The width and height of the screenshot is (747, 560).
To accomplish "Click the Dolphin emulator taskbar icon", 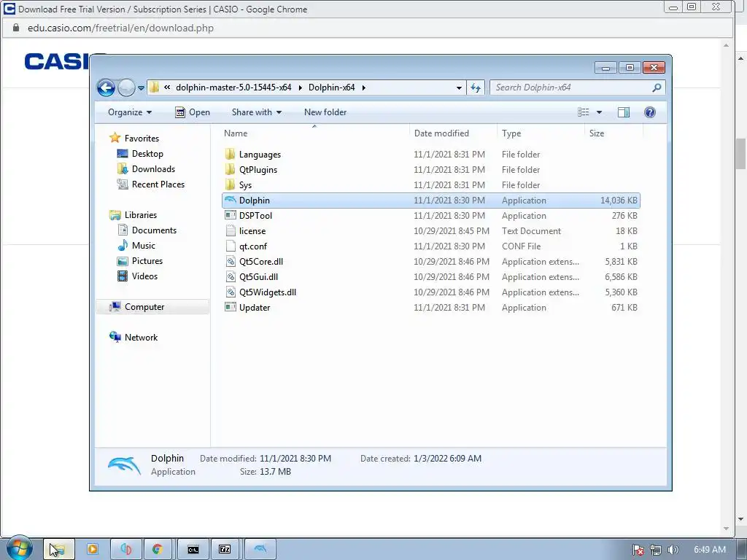I will pyautogui.click(x=260, y=549).
